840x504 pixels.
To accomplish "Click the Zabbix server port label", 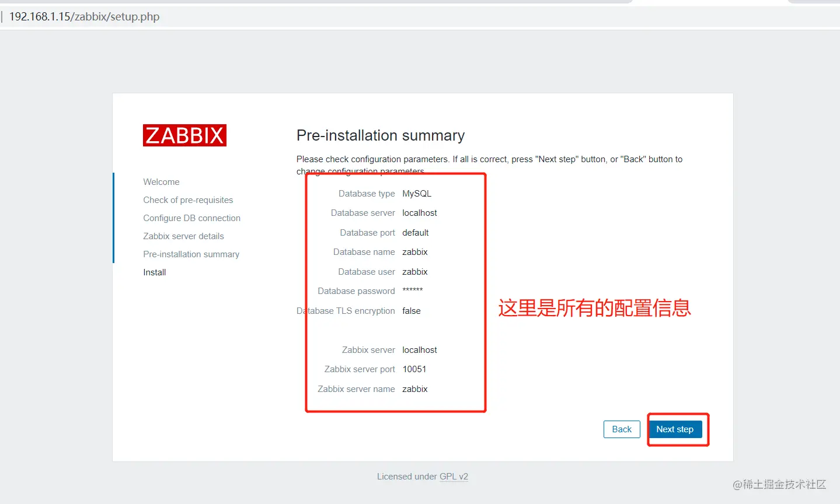I will click(x=360, y=369).
